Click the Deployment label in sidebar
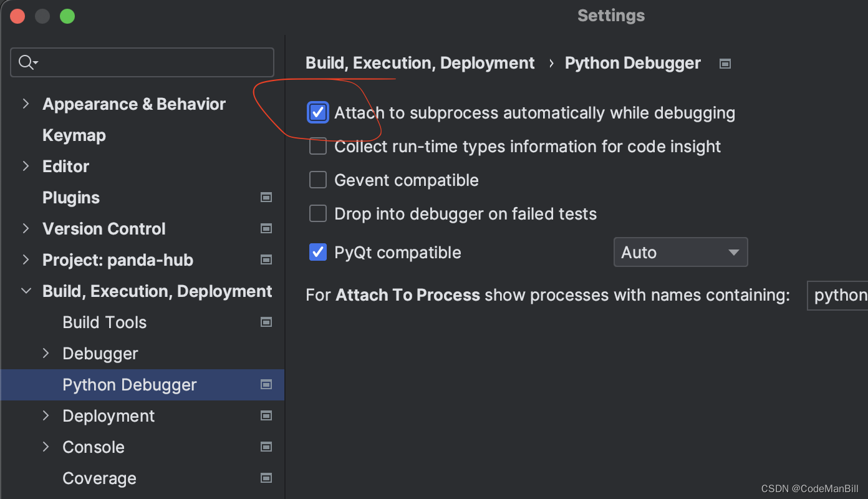Viewport: 868px width, 499px height. [109, 416]
